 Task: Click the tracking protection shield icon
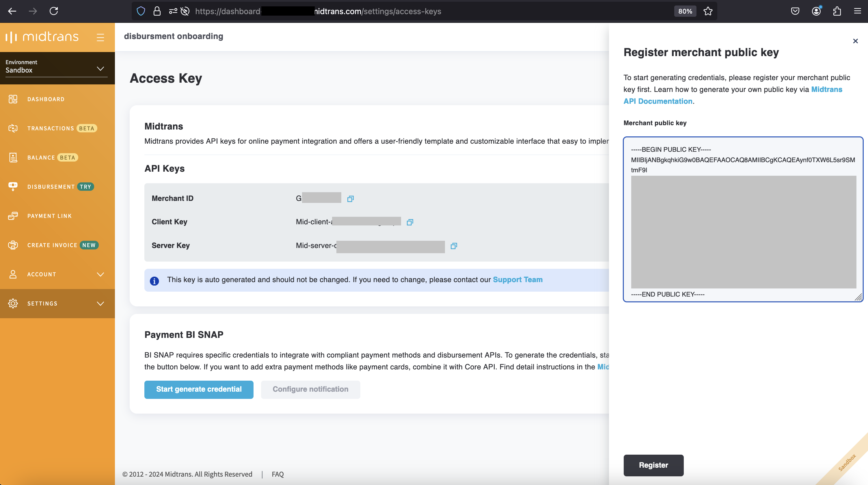[x=141, y=11]
